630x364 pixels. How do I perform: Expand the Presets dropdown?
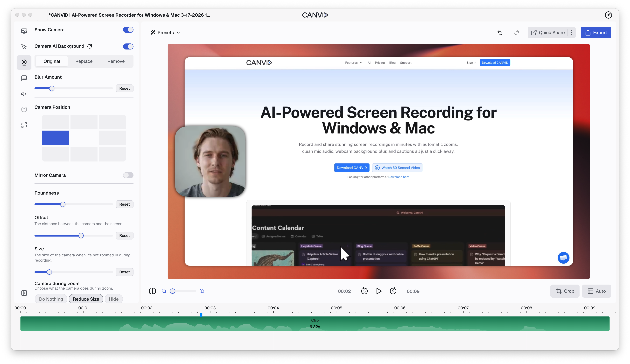[165, 33]
